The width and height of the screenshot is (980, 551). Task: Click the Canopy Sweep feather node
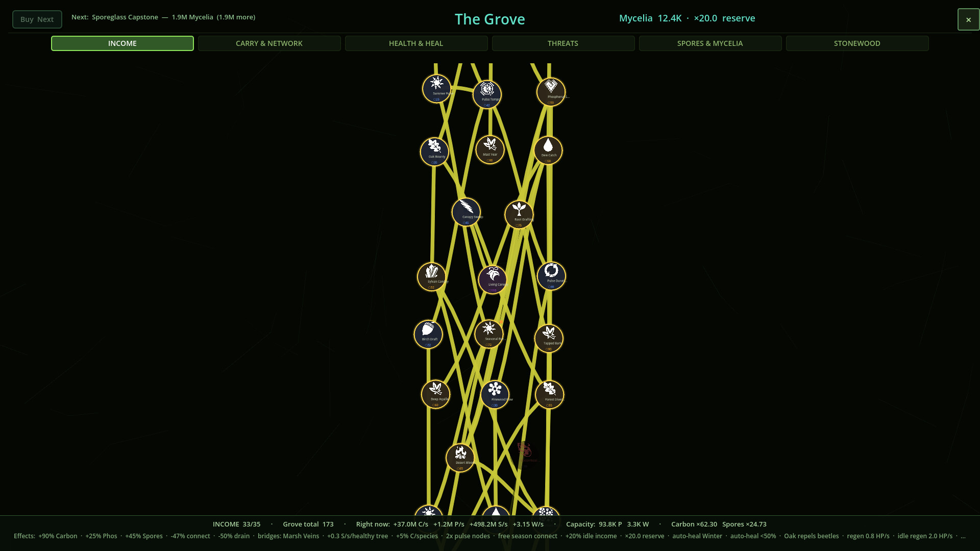(466, 212)
